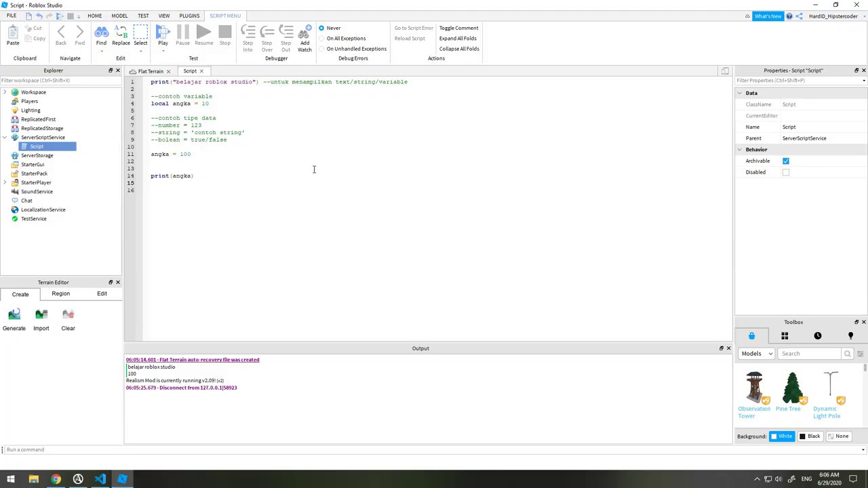Open the Select dropdown arrow in Edit group
The height and width of the screenshot is (488, 868).
(x=140, y=51)
